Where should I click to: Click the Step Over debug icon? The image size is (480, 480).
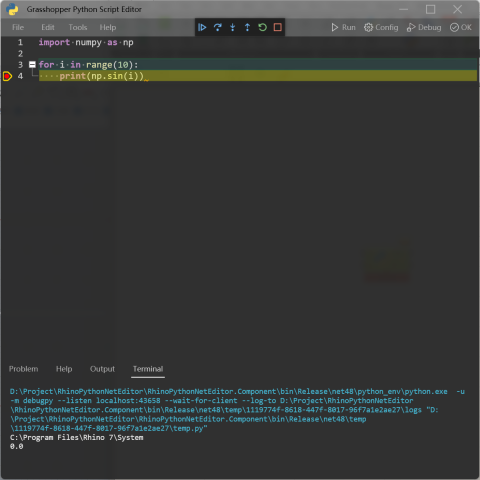coord(218,27)
